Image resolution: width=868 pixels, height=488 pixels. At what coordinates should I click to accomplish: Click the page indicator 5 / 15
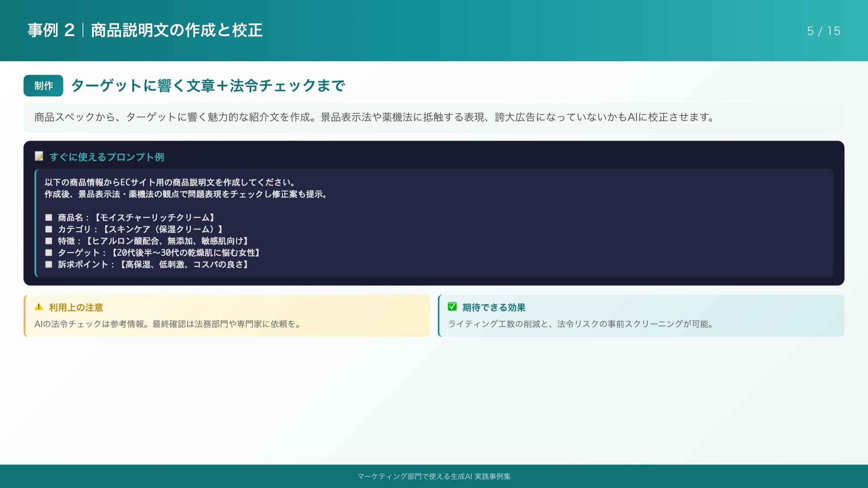click(x=824, y=31)
